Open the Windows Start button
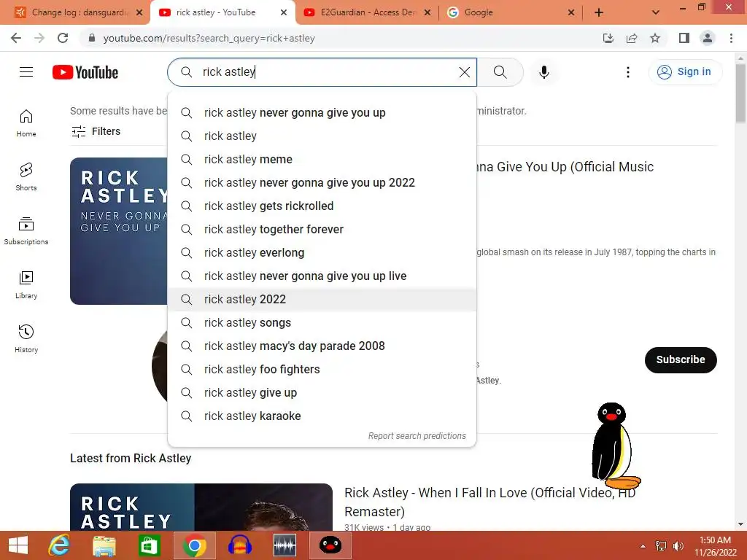Viewport: 747px width, 560px height. coord(18,545)
